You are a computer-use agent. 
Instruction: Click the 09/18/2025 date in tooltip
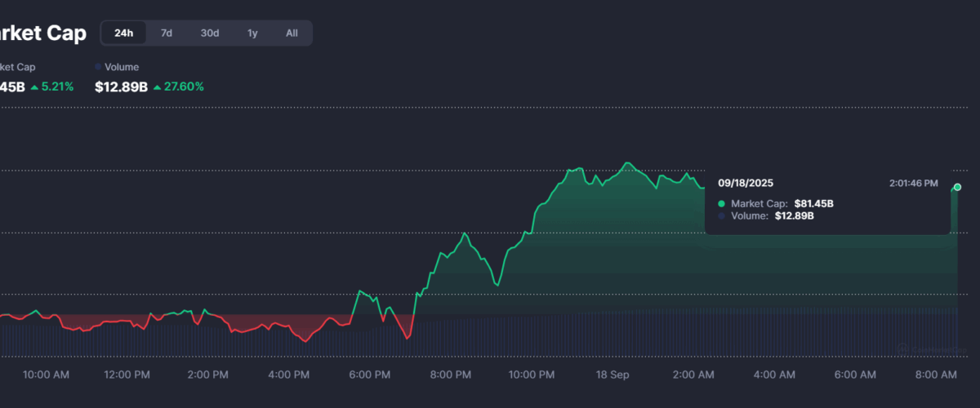tap(746, 184)
